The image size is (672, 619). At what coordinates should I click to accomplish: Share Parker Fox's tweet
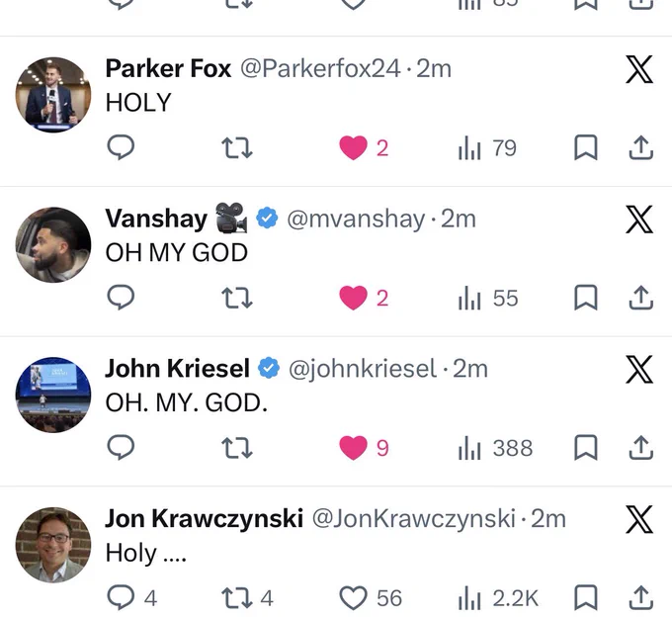coord(641,147)
